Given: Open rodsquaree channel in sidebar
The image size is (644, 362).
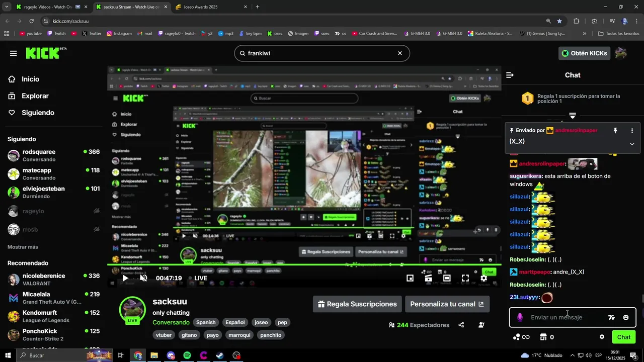Looking at the screenshot, I should tap(53, 155).
